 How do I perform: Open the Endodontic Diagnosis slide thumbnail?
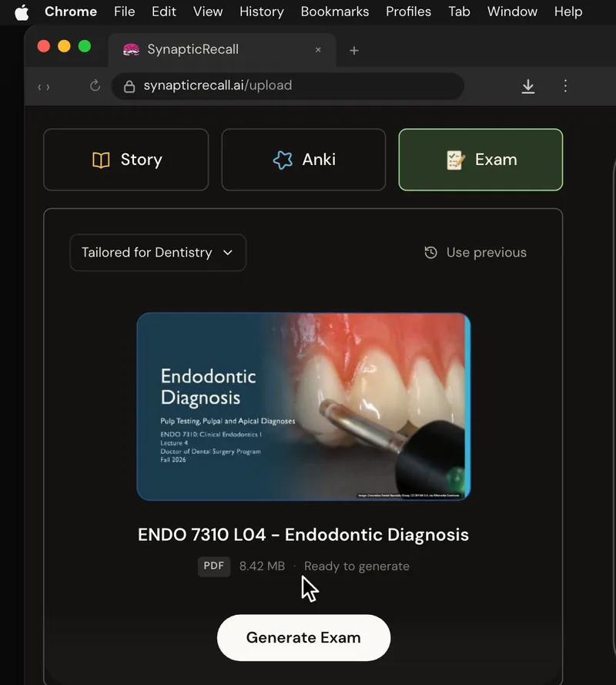point(303,406)
